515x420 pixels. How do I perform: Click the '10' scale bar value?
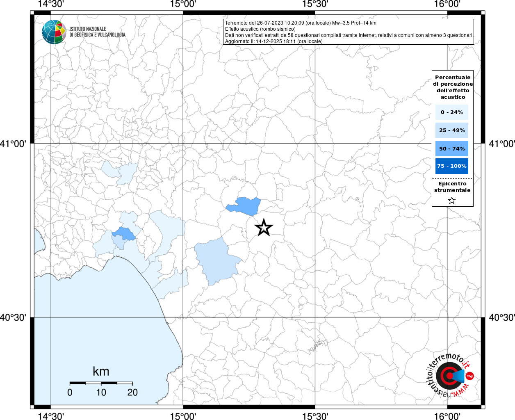101,393
